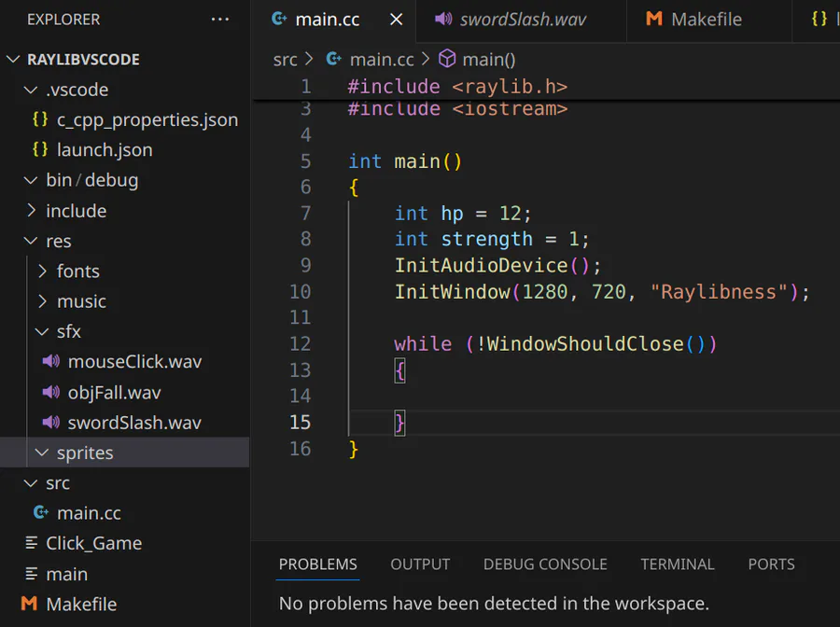Click the JSON icon beside launch.json
The height and width of the screenshot is (627, 840).
coord(40,150)
